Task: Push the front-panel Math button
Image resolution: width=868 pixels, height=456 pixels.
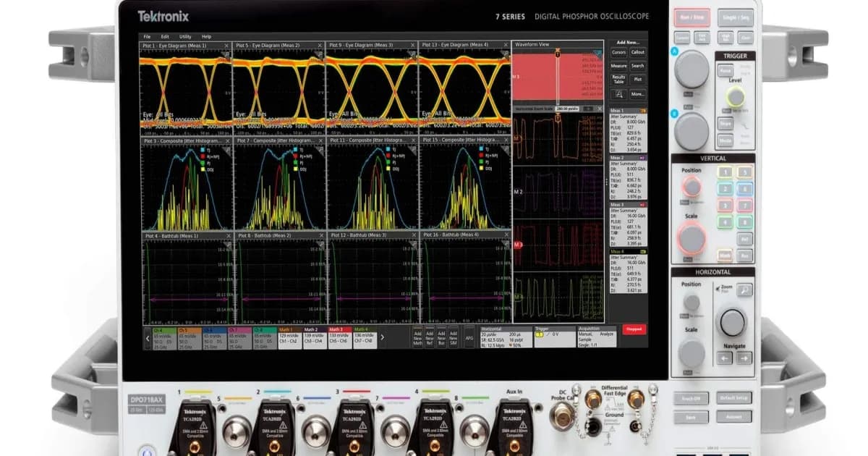Action: click(725, 255)
